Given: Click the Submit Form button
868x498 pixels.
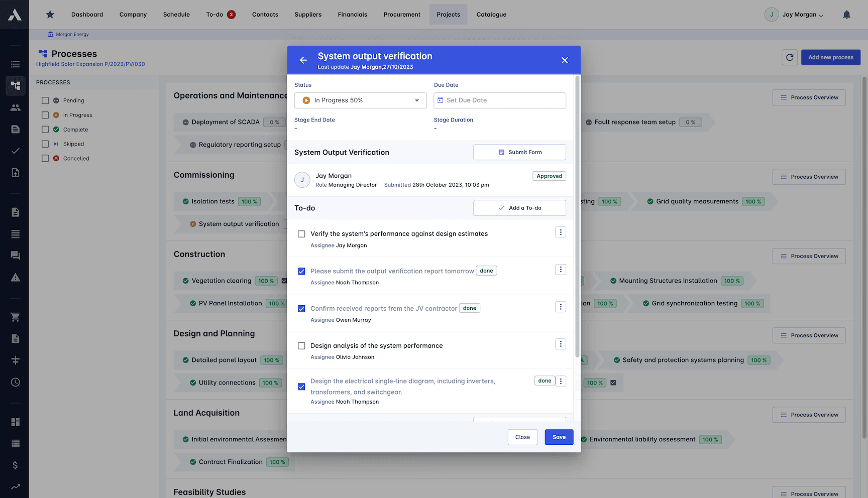Looking at the screenshot, I should [x=519, y=152].
